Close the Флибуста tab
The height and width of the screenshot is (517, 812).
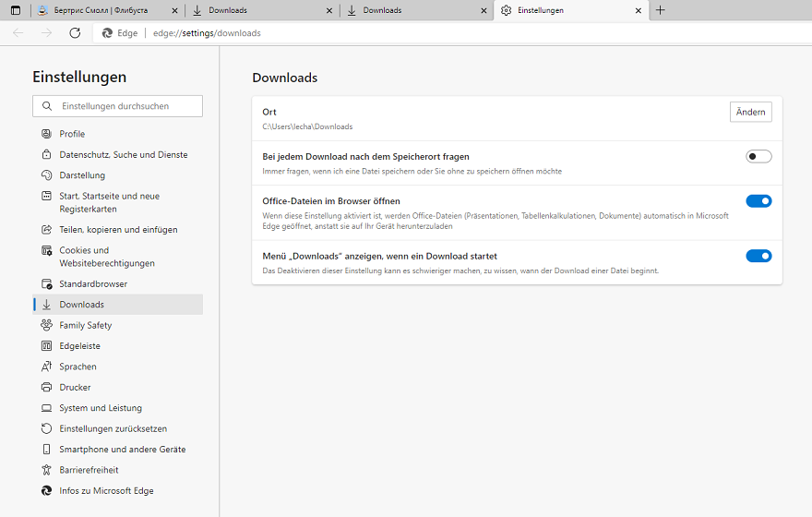174,10
